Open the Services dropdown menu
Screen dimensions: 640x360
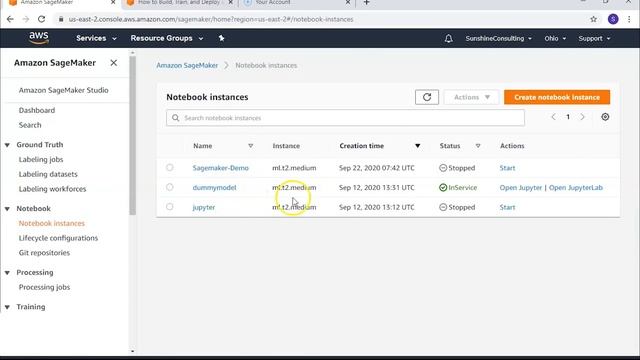pyautogui.click(x=96, y=38)
